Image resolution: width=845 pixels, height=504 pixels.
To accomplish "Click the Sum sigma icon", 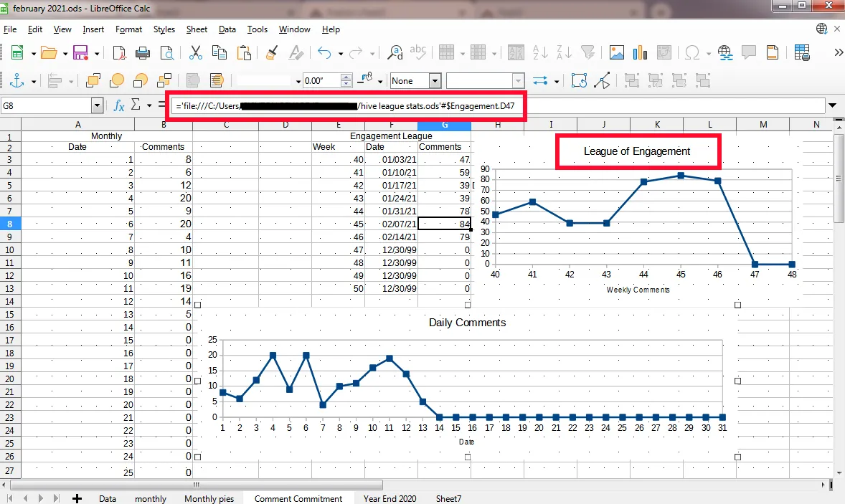I will [x=136, y=105].
